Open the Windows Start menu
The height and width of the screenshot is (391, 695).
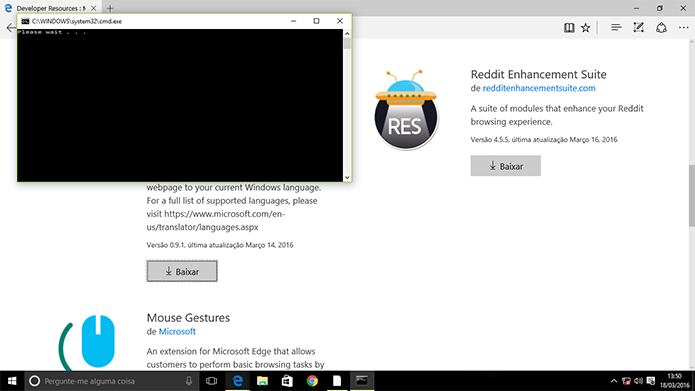click(12, 381)
